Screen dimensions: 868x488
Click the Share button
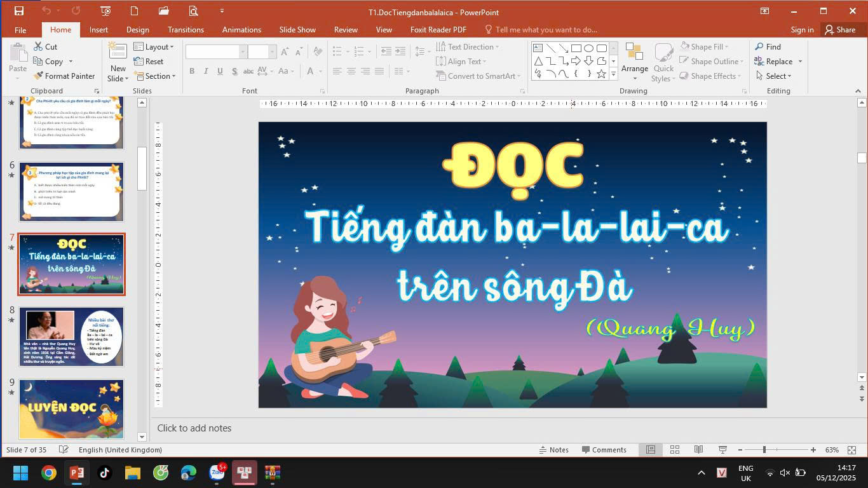[x=840, y=29]
